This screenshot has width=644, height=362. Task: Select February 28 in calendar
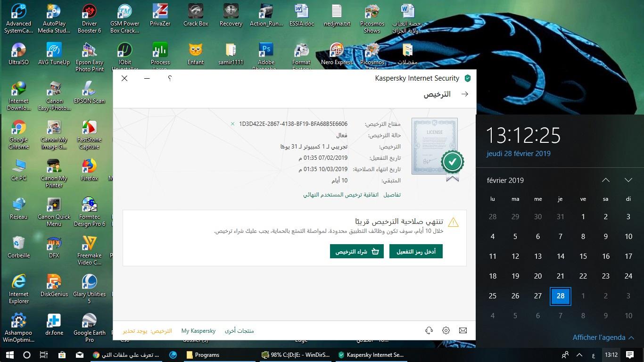[x=561, y=296]
